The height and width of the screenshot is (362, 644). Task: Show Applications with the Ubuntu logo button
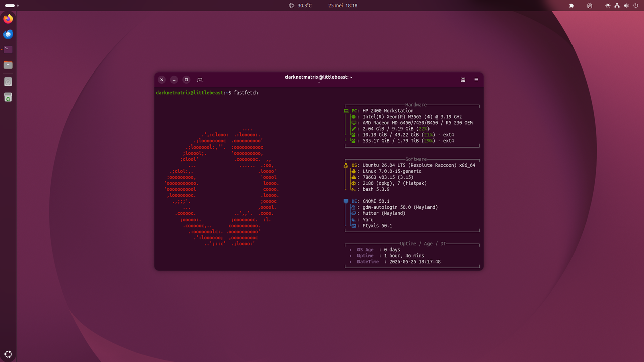coord(8,354)
